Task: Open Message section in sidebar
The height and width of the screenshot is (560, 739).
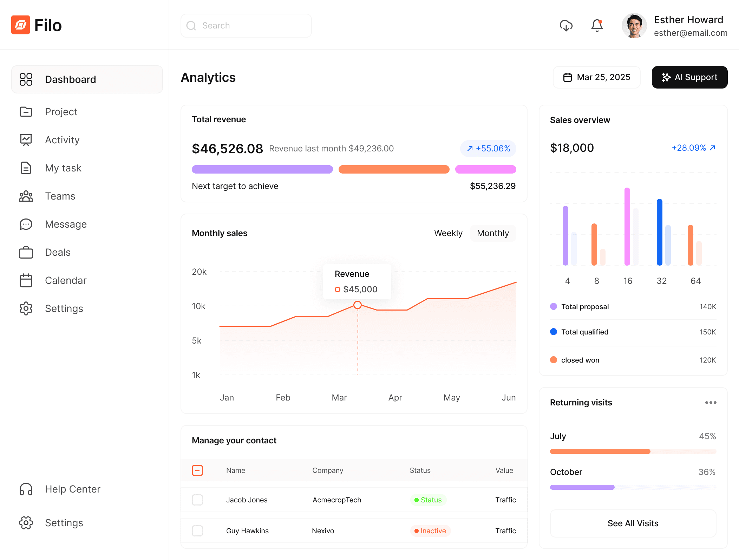Action: (x=65, y=224)
